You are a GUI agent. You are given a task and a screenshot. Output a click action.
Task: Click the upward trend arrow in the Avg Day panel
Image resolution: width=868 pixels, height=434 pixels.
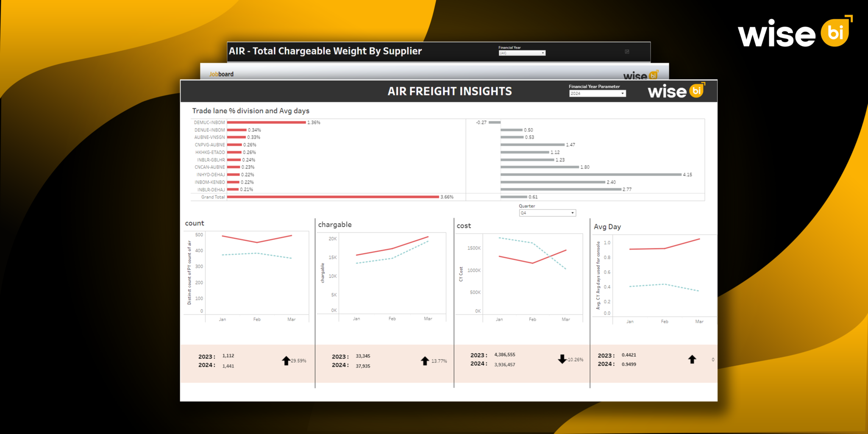tap(692, 359)
